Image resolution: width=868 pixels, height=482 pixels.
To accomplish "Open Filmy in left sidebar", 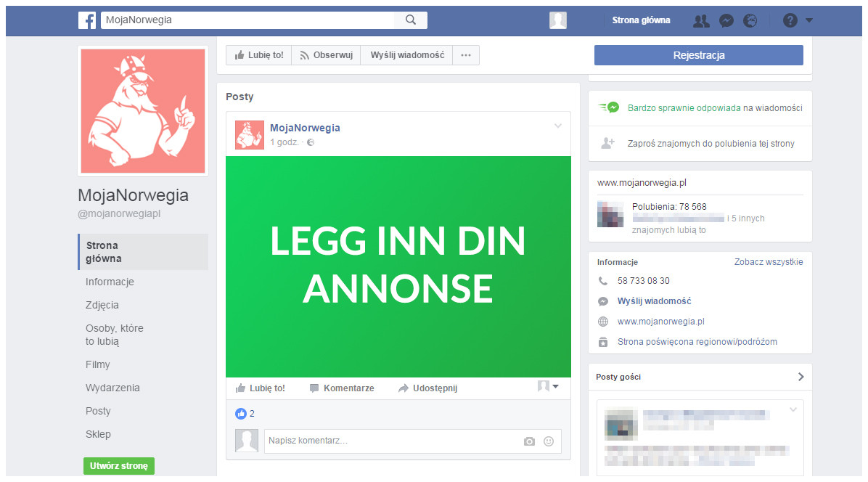I will [x=97, y=364].
